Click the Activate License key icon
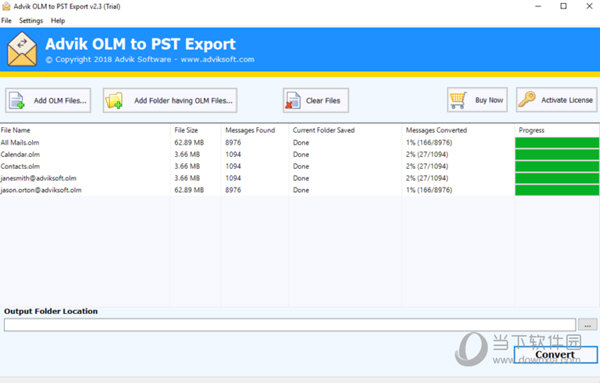 tap(527, 99)
